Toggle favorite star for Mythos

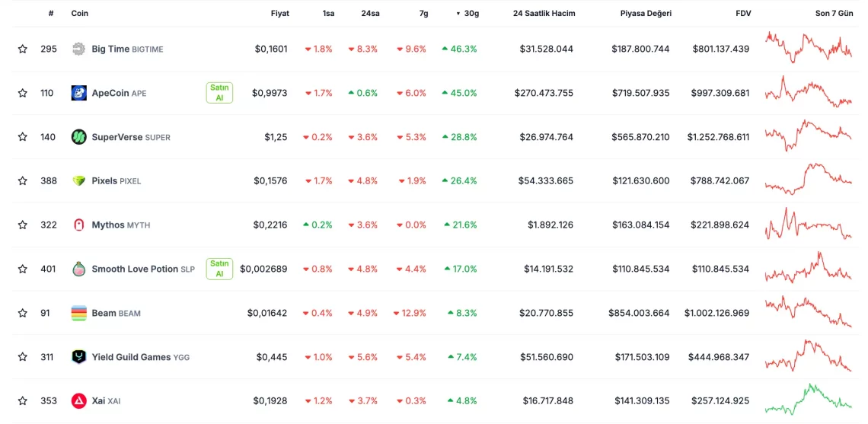(23, 225)
